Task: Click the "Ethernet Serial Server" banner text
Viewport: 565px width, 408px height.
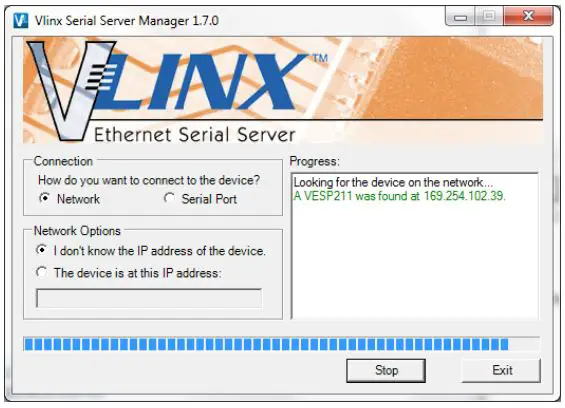Action: [195, 135]
